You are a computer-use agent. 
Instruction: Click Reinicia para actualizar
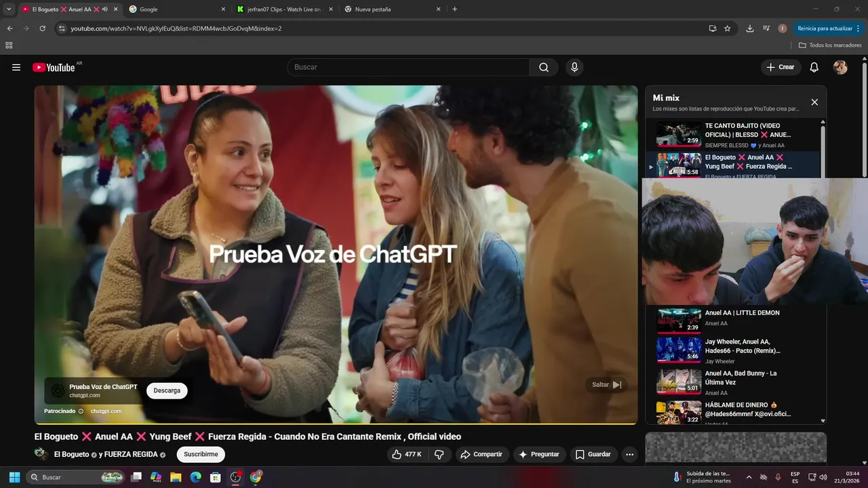coord(825,28)
